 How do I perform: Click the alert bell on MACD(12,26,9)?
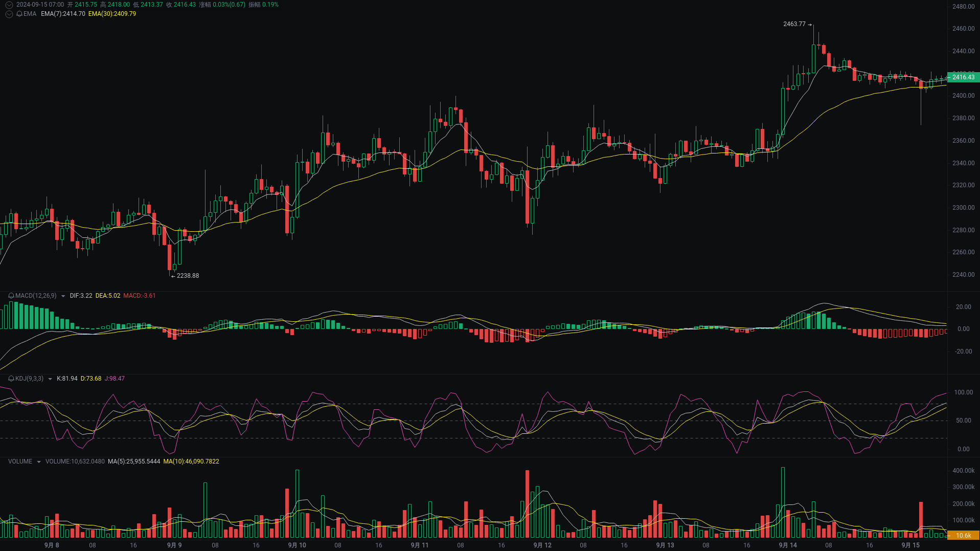click(10, 295)
